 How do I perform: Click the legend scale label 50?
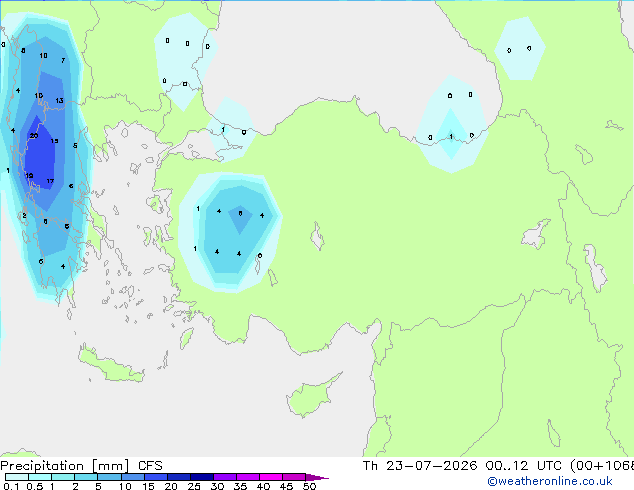point(309,486)
